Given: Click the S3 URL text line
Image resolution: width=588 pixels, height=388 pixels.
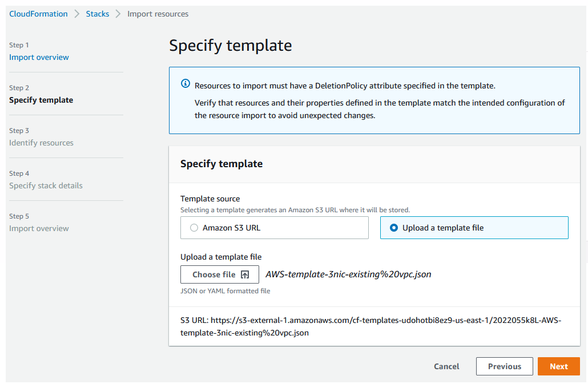Looking at the screenshot, I should coord(371,326).
